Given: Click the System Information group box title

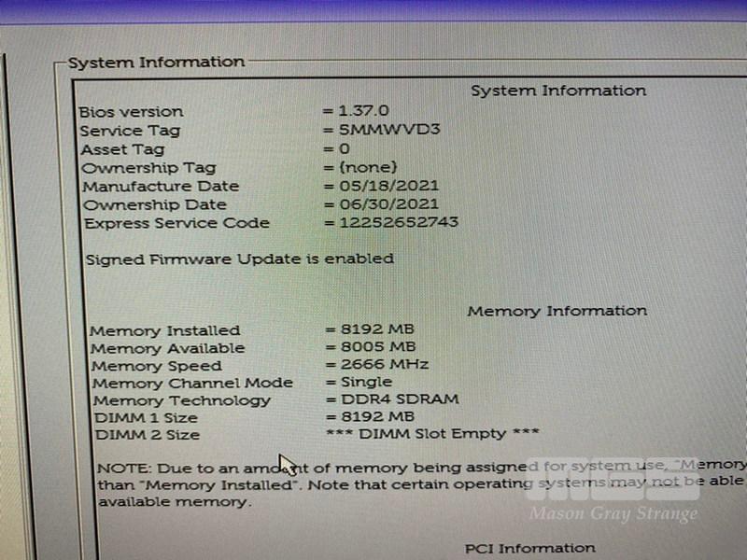Looking at the screenshot, I should point(156,63).
